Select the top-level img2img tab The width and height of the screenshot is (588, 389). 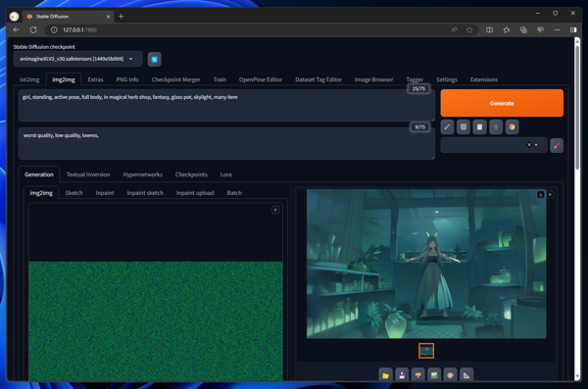click(x=64, y=79)
